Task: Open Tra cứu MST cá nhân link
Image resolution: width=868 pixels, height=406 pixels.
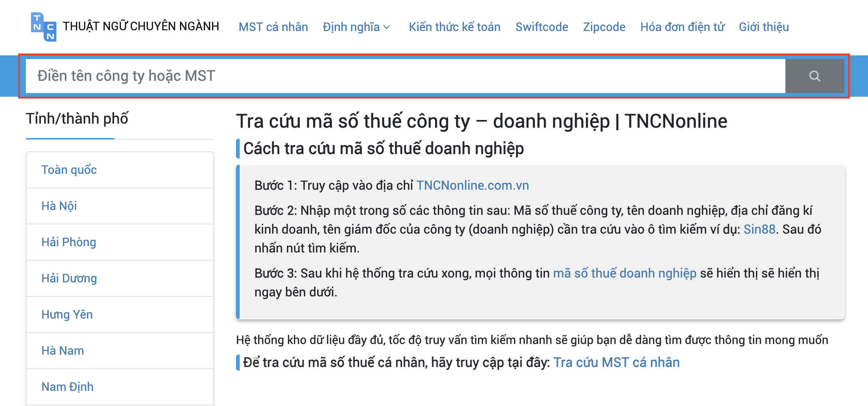Action: pos(616,362)
